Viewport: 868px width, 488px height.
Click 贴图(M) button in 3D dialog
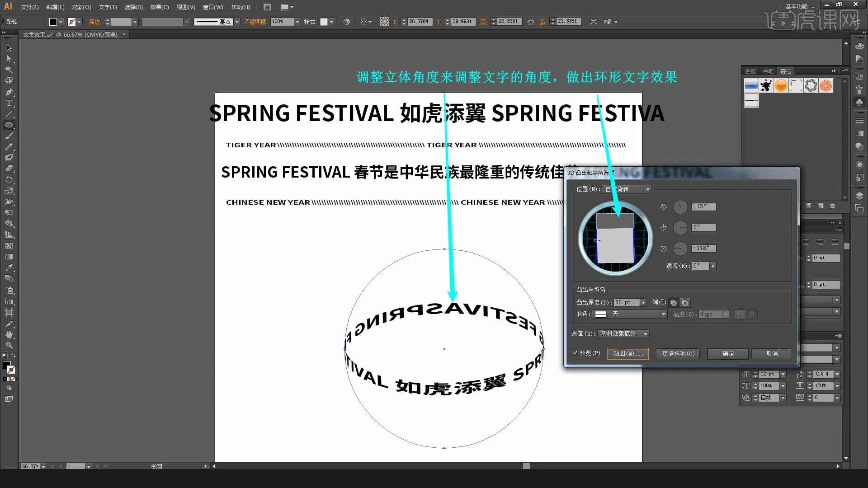(x=628, y=353)
